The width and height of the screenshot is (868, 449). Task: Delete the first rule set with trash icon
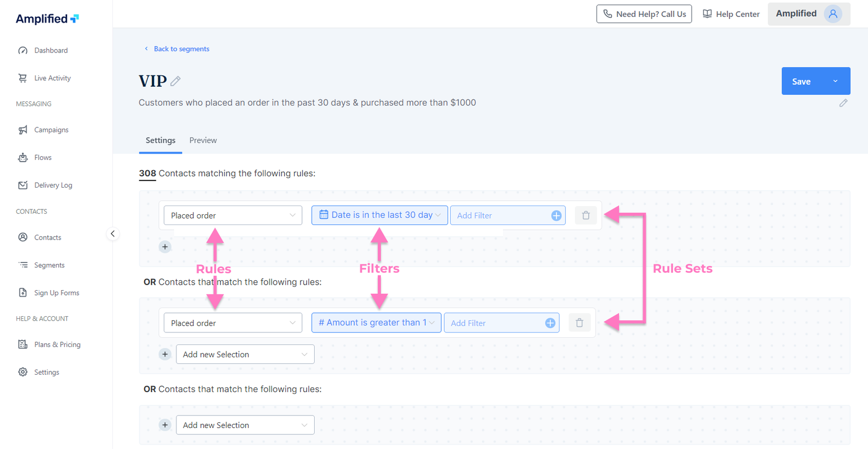tap(586, 215)
